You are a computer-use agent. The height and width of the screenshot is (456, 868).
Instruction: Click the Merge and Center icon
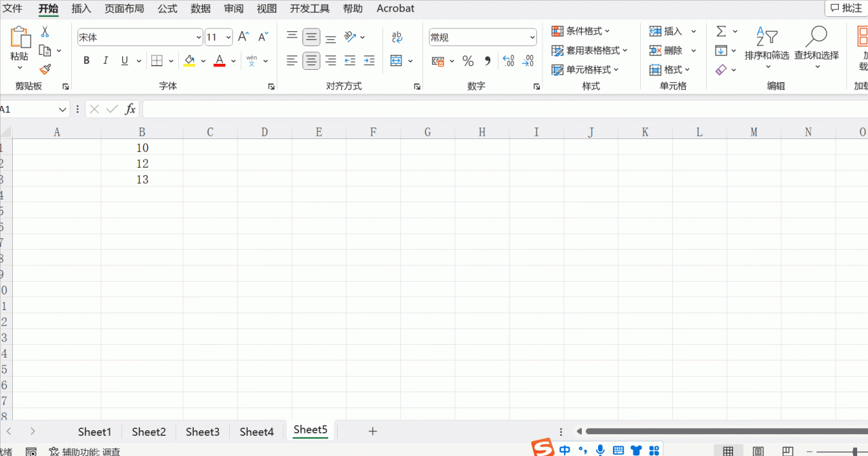(397, 60)
